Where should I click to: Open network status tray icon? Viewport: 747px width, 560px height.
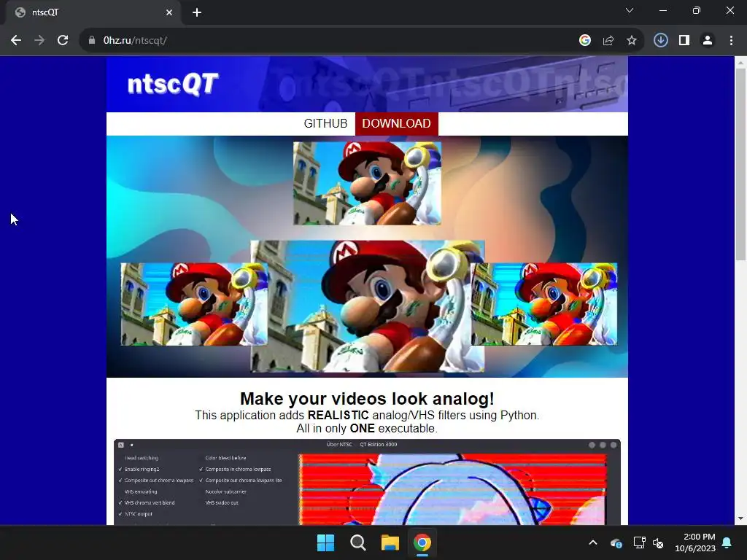click(639, 542)
